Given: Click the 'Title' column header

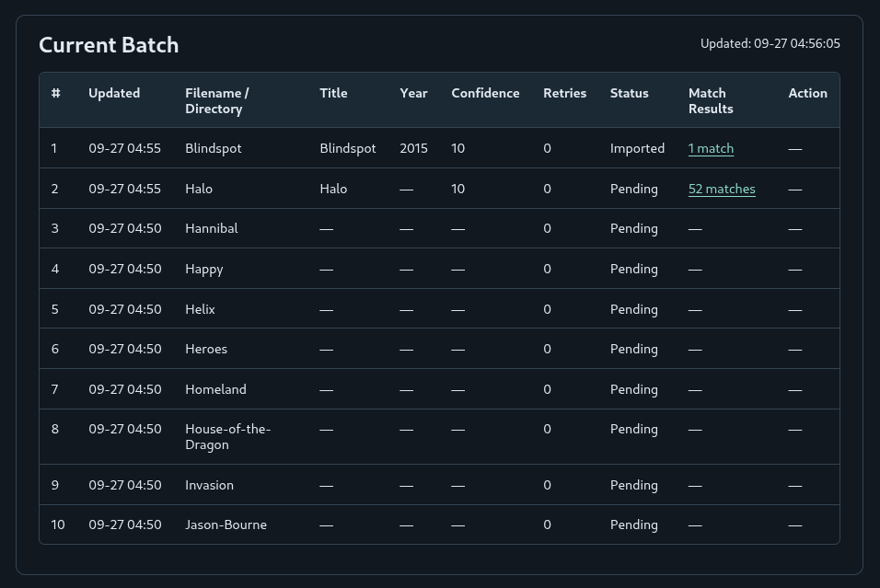Looking at the screenshot, I should tap(333, 93).
